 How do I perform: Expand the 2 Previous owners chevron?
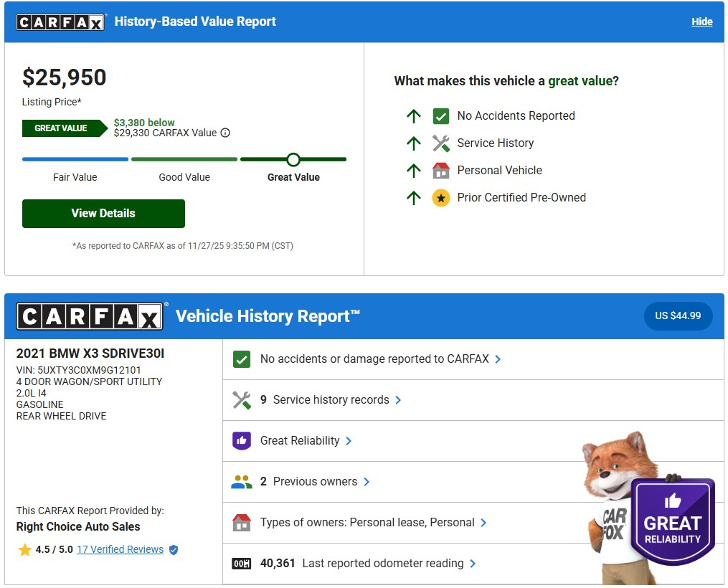coord(367,482)
